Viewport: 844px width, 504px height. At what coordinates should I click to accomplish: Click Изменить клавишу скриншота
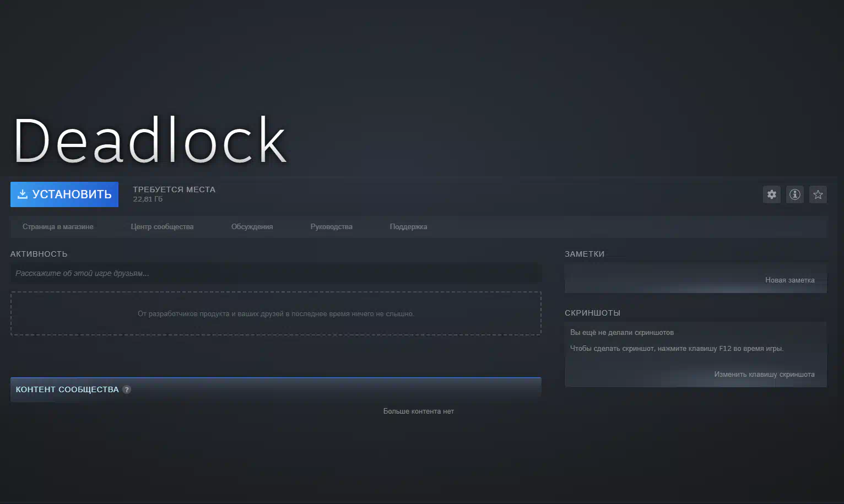pos(764,375)
